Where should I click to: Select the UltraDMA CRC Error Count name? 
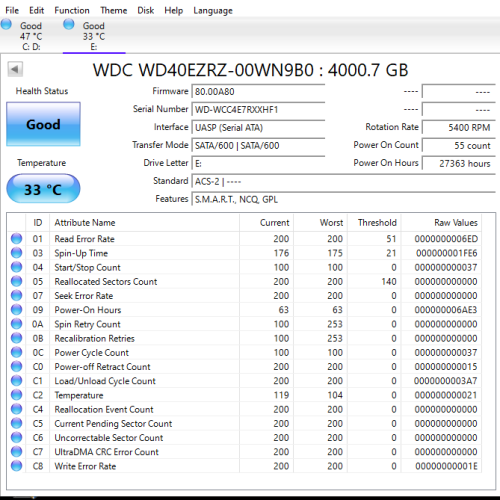tap(106, 452)
